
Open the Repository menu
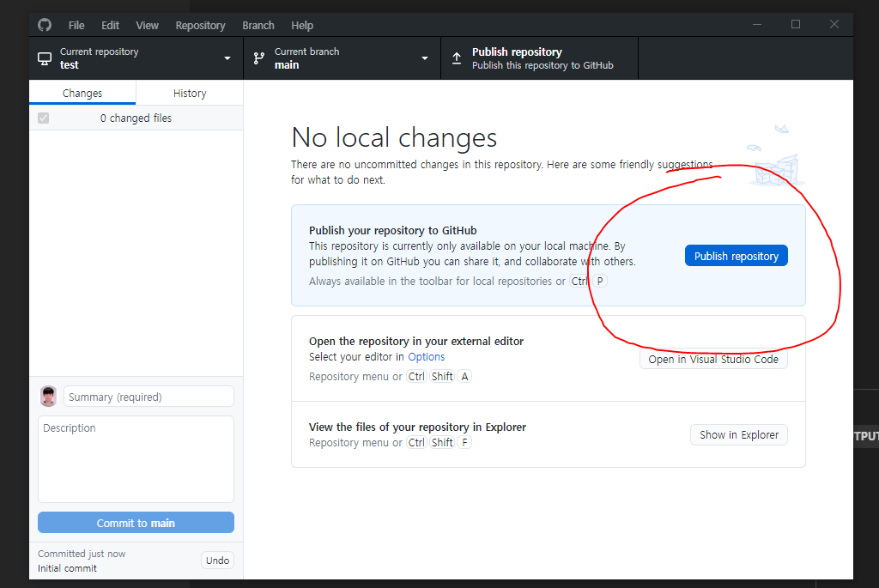click(200, 25)
